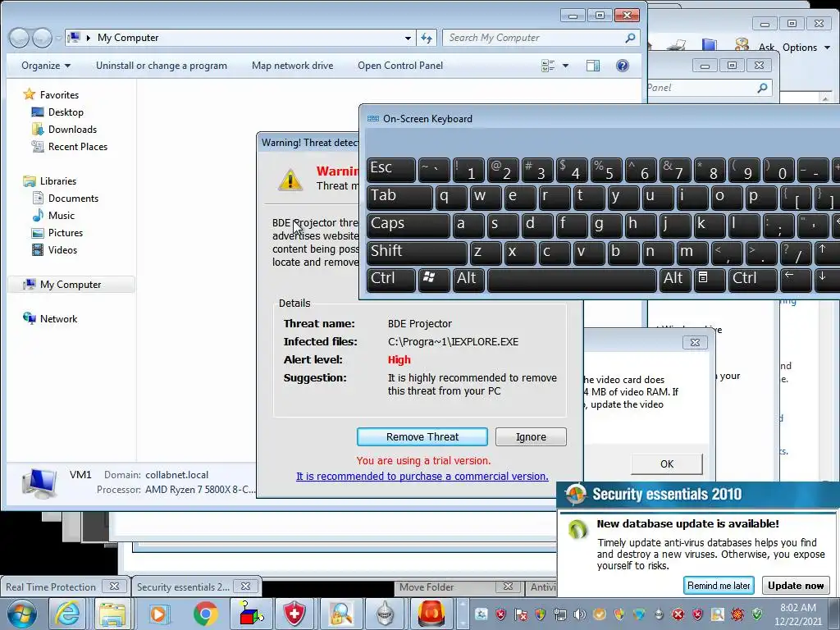Open the view options dropdown arrow
This screenshot has width=840, height=630.
(565, 66)
